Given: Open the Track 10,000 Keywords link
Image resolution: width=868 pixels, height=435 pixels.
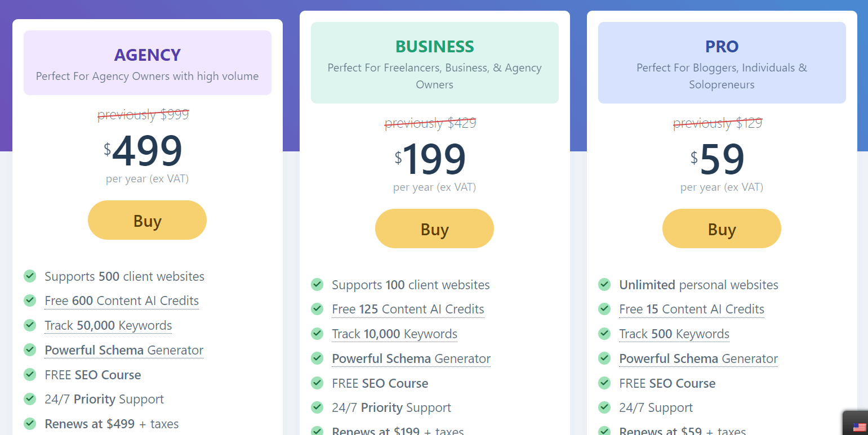Looking at the screenshot, I should click(x=394, y=333).
